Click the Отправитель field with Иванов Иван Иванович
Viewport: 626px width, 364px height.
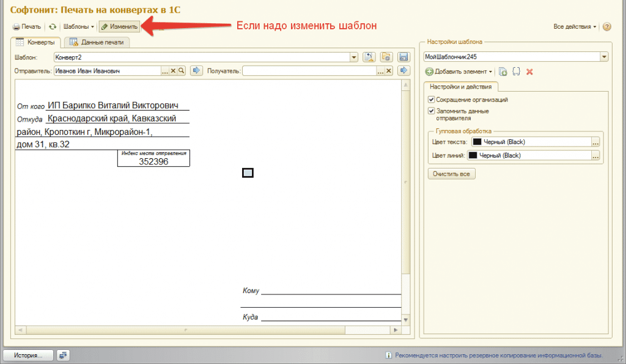coord(107,71)
